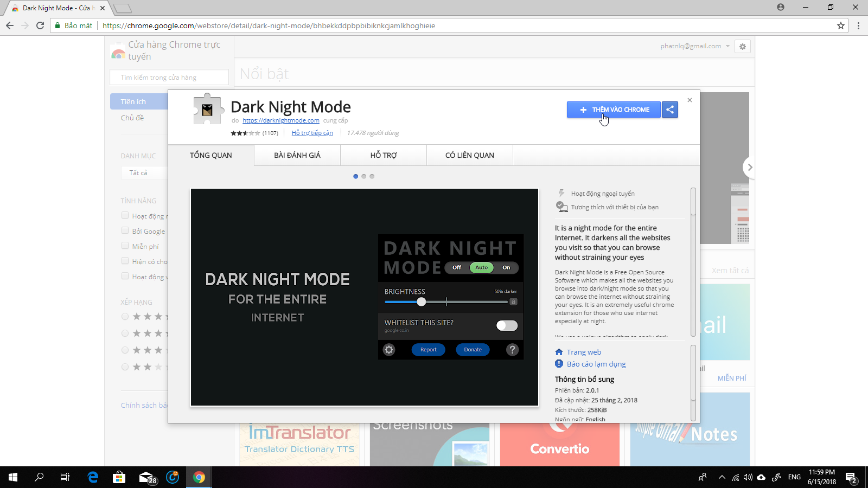Open the Xem tất cả link
Viewport: 868px width, 488px height.
(730, 271)
